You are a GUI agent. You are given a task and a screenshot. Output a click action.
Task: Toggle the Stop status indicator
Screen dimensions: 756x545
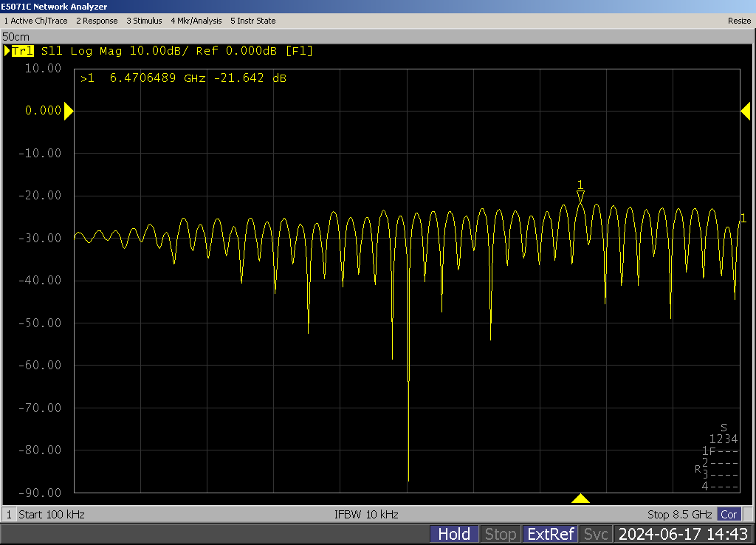[x=500, y=534]
